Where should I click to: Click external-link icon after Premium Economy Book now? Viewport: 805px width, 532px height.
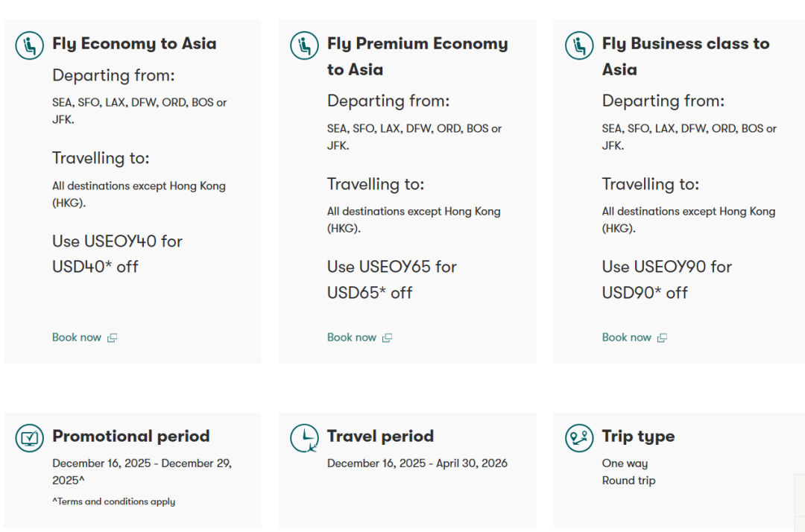[387, 338]
